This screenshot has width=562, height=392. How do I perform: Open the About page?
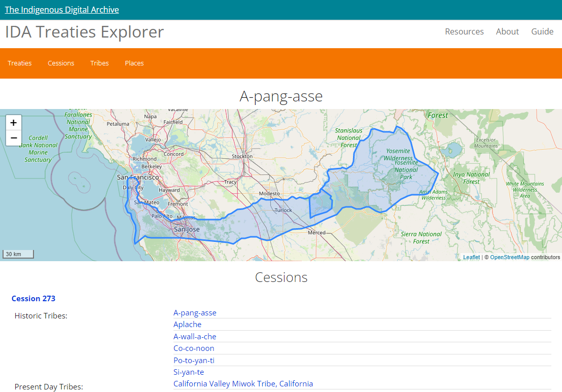pos(507,31)
